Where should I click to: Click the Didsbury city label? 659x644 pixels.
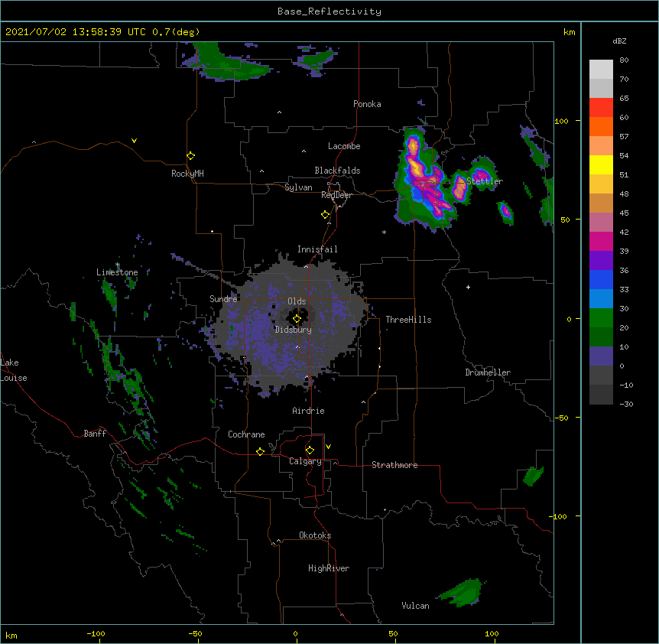point(294,330)
